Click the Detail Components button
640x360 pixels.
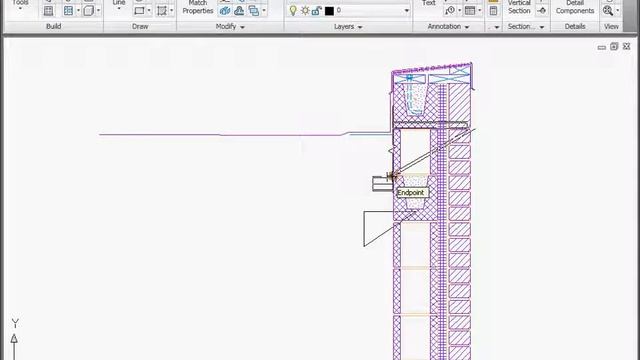pyautogui.click(x=575, y=7)
